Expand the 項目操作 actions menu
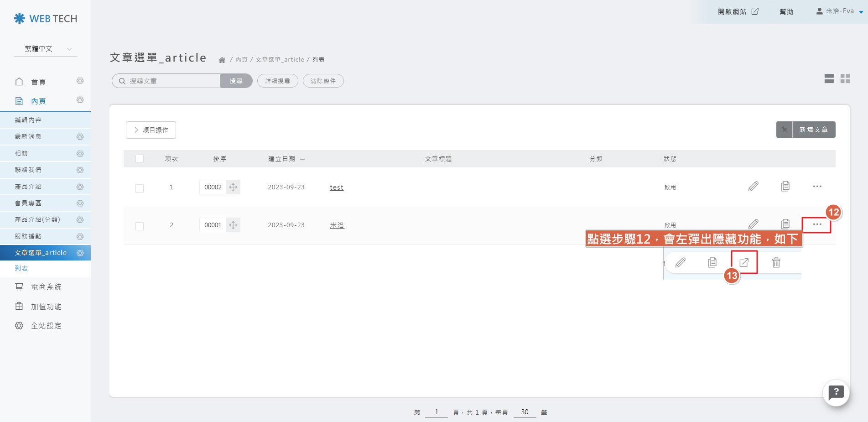This screenshot has height=422, width=868. point(151,130)
